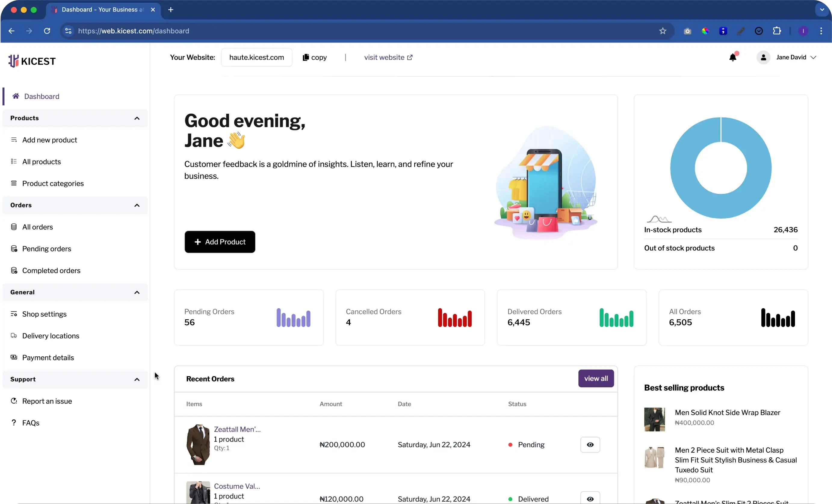
Task: Click the Delivery locations pin icon
Action: [14, 336]
